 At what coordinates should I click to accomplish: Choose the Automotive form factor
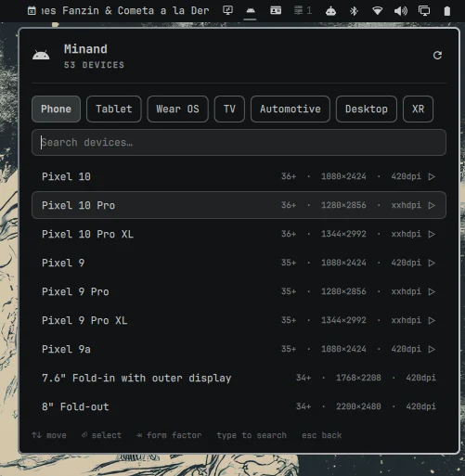pyautogui.click(x=291, y=109)
